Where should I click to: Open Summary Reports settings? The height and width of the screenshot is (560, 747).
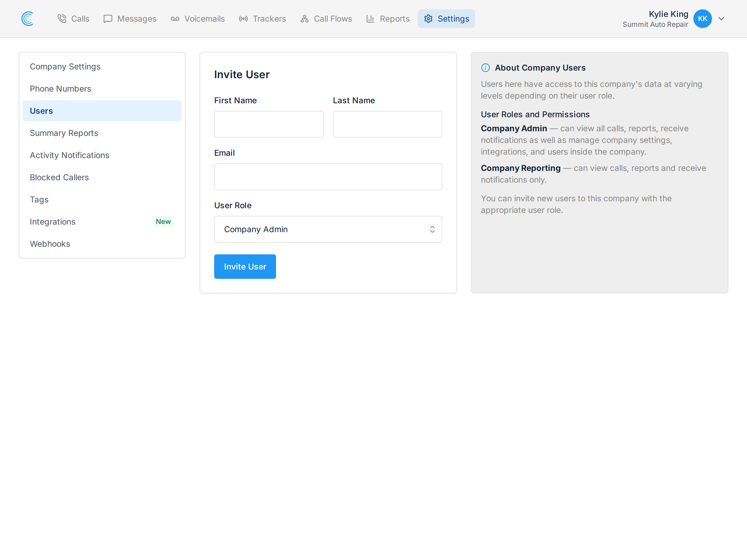click(102, 133)
